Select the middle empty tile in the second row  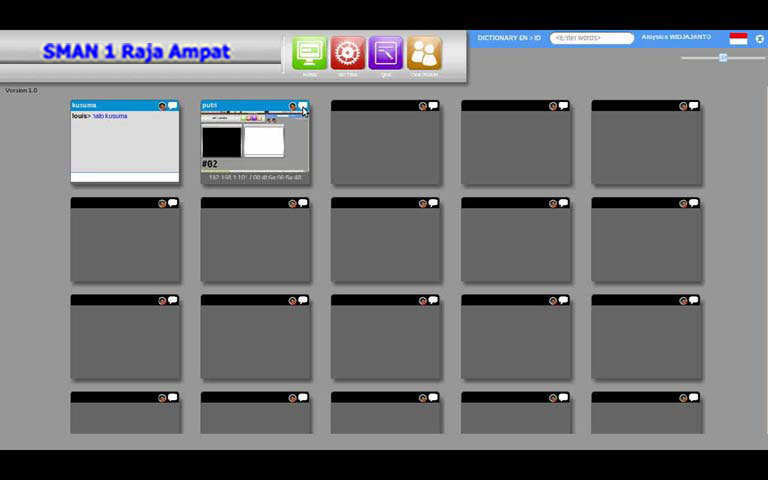click(385, 240)
